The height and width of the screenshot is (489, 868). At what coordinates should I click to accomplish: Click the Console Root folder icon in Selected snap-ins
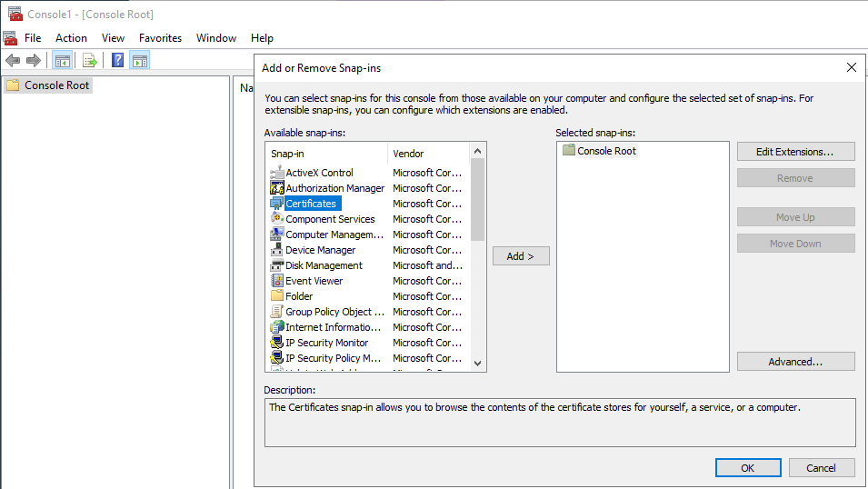tap(569, 150)
